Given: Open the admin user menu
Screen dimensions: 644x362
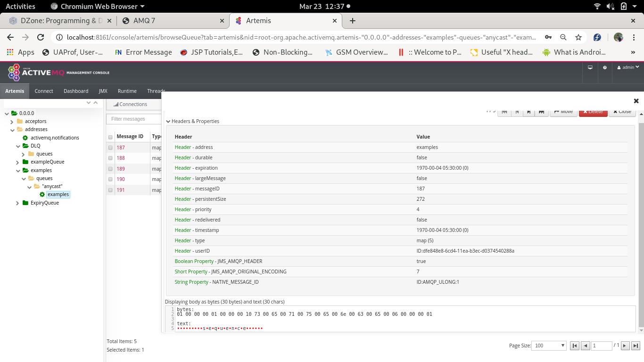Looking at the screenshot, I should 628,67.
